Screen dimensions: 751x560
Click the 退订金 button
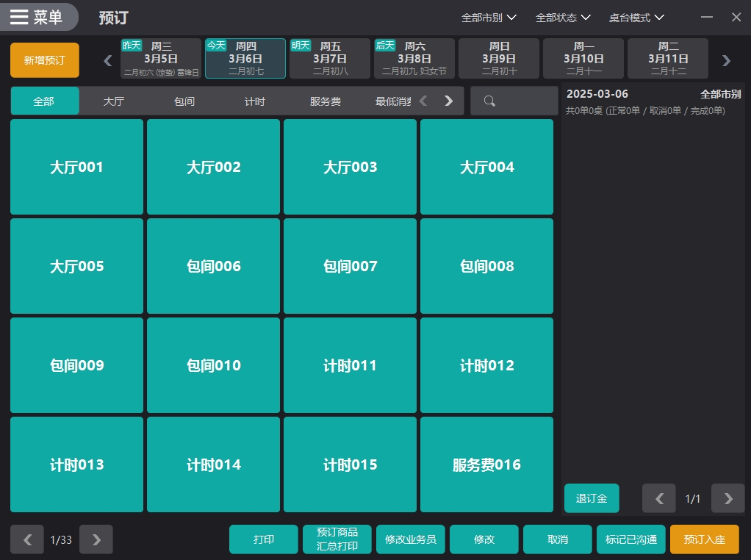tap(592, 498)
